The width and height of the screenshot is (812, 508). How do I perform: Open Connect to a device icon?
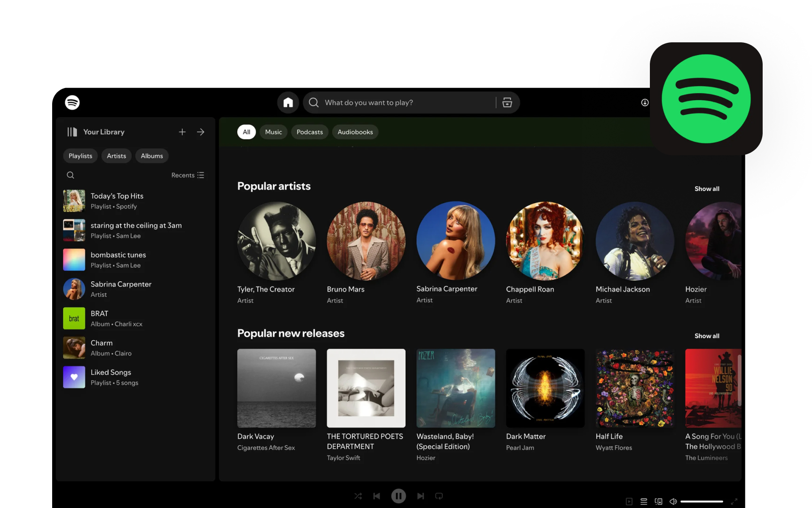tap(658, 501)
